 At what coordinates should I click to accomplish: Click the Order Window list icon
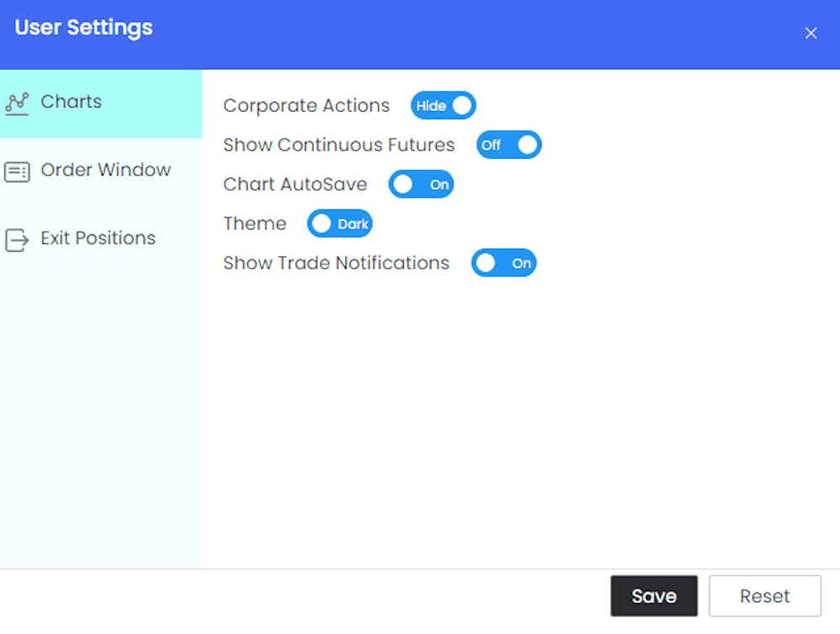[x=17, y=171]
